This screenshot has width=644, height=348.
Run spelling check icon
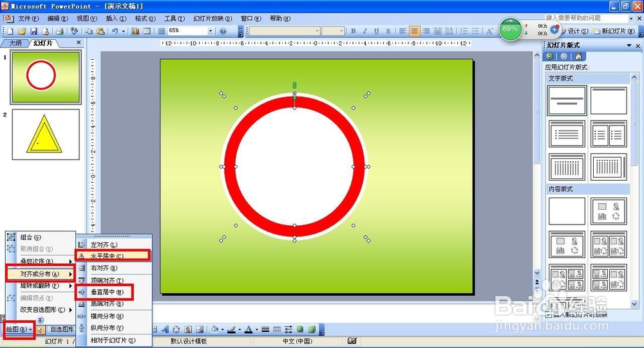coord(74,31)
